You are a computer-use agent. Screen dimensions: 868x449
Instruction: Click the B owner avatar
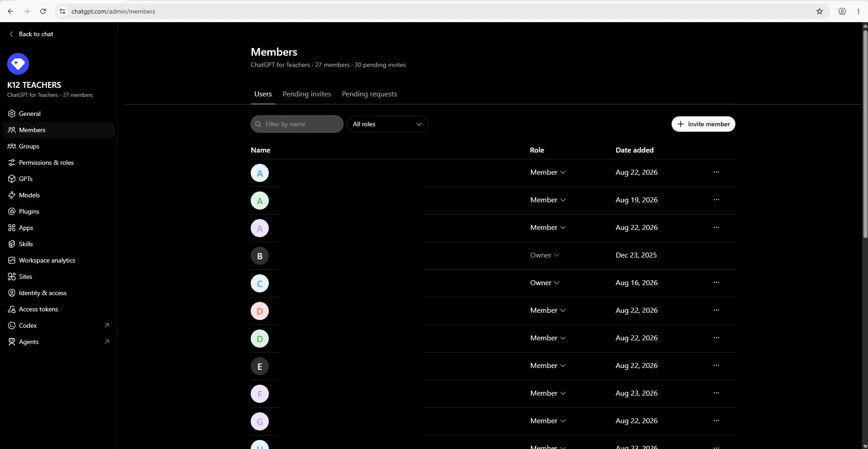pos(260,256)
